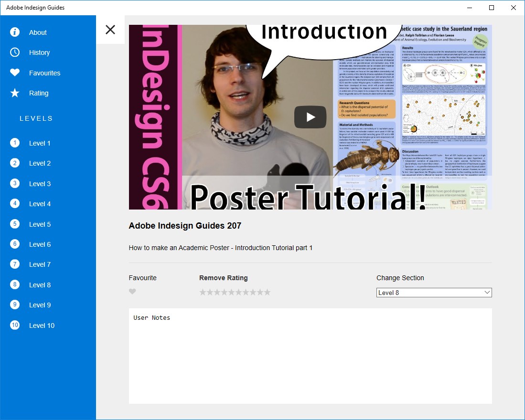Screen dimensions: 525x420
Task: Select the Level 5 number badge
Action: (x=15, y=224)
